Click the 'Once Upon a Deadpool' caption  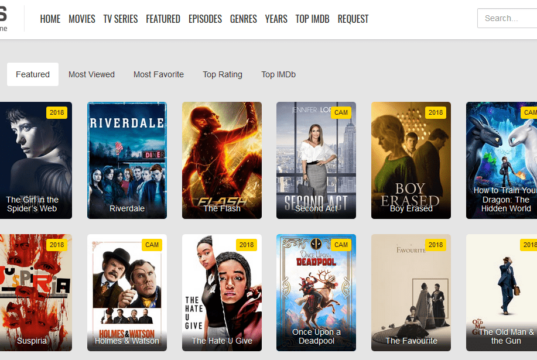(316, 336)
